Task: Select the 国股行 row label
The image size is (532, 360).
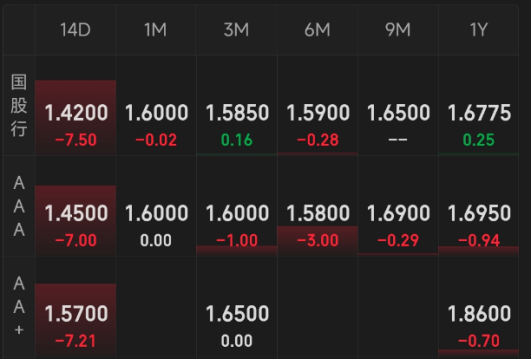Action: point(19,106)
